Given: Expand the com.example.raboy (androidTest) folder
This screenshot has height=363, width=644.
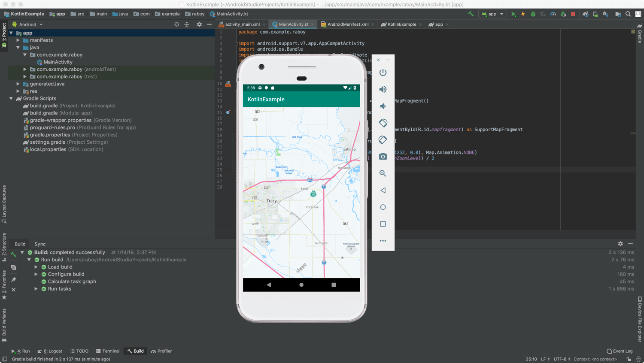Looking at the screenshot, I should point(24,69).
